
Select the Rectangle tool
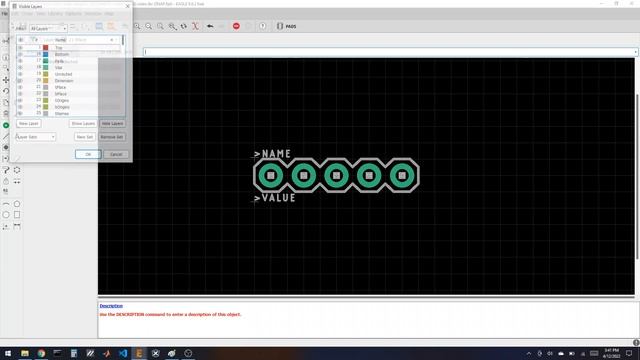[x=17, y=215]
